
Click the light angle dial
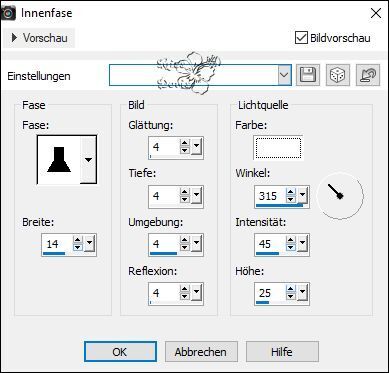pyautogui.click(x=340, y=196)
